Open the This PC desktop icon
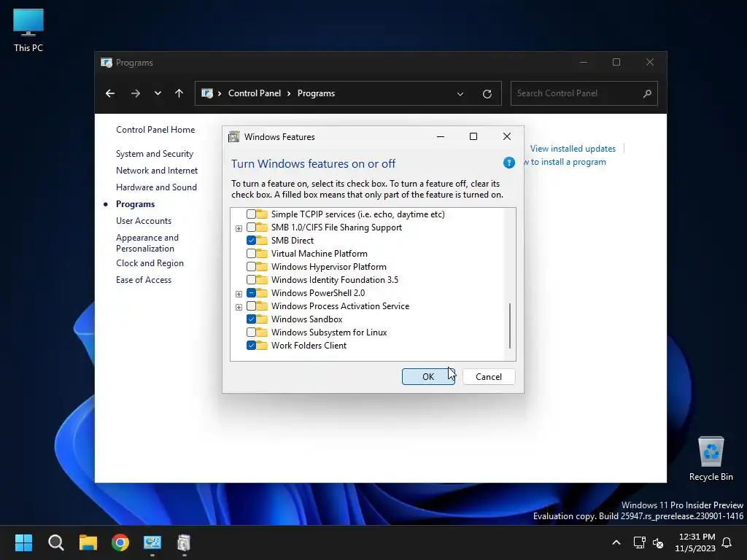 (28, 31)
